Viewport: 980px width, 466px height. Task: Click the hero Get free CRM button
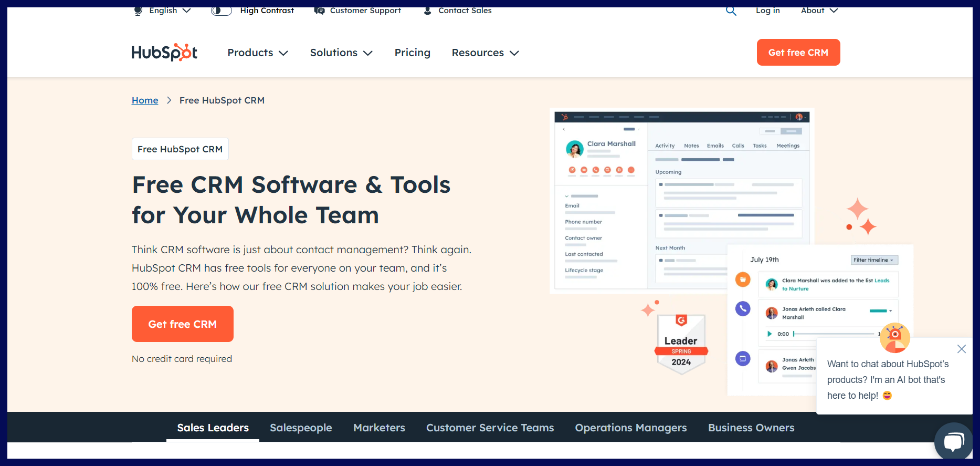(x=183, y=324)
